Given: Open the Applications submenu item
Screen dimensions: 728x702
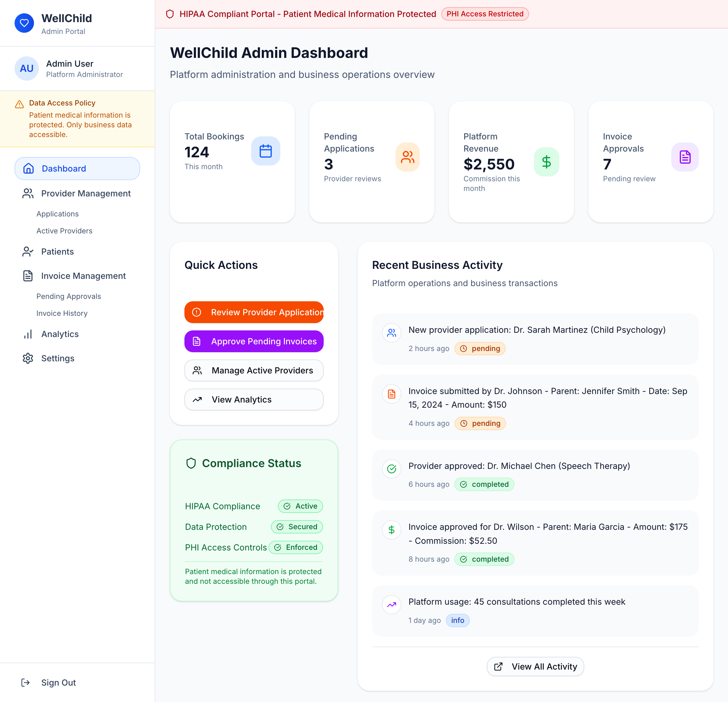Looking at the screenshot, I should 58,214.
